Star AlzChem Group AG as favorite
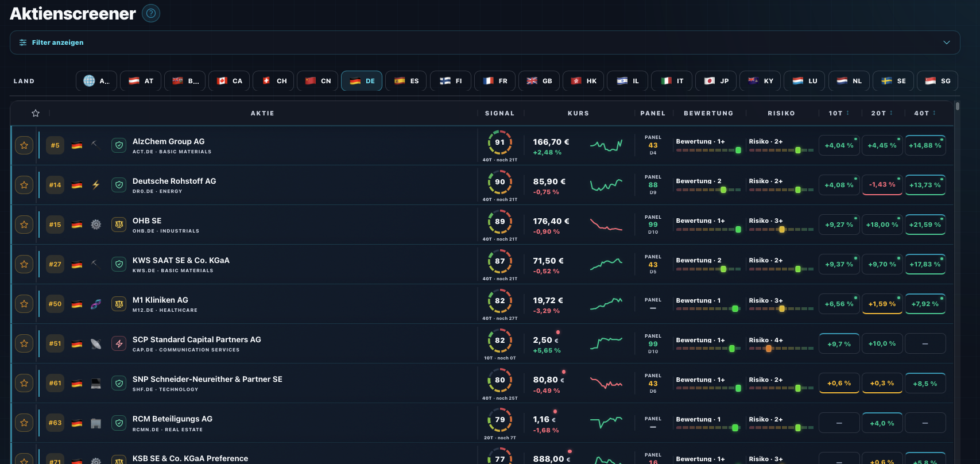This screenshot has width=980, height=464. click(24, 145)
